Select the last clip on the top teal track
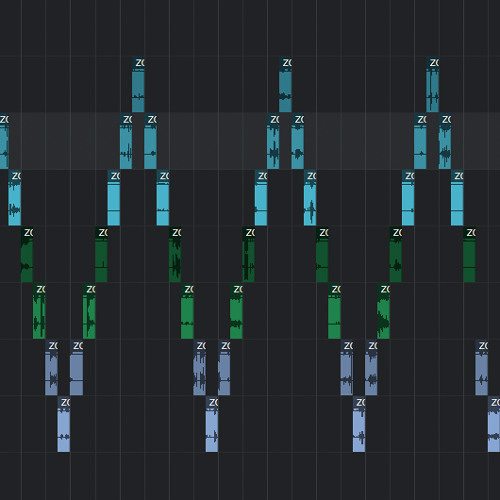Image resolution: width=500 pixels, height=500 pixels. pyautogui.click(x=432, y=85)
